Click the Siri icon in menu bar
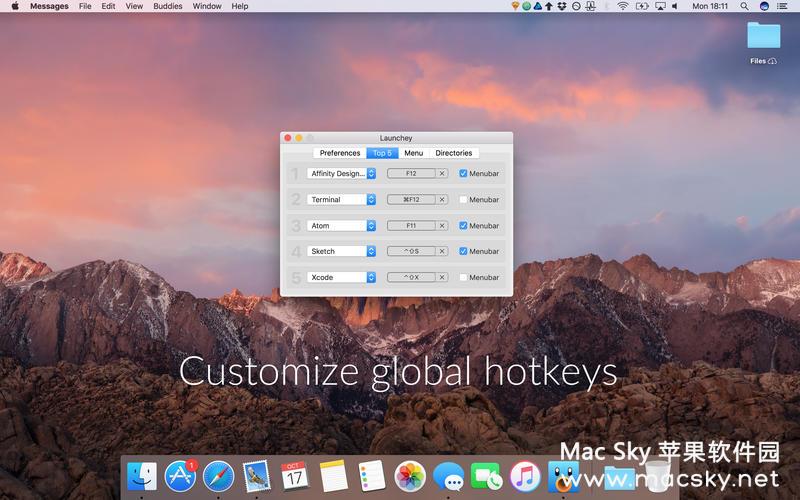Screen dimensions: 800x500 pos(764,6)
